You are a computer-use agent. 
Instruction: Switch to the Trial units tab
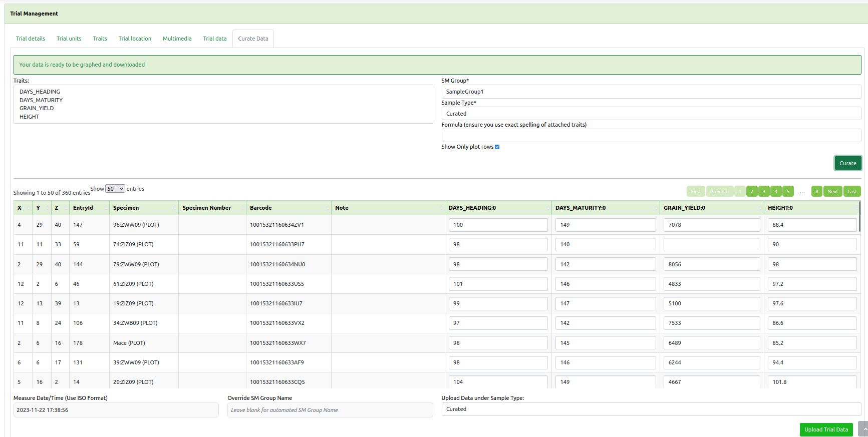click(69, 39)
